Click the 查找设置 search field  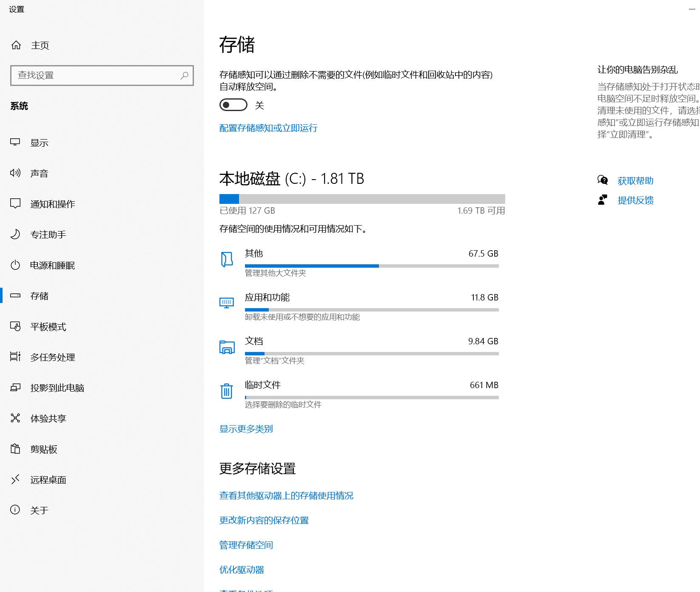point(102,75)
